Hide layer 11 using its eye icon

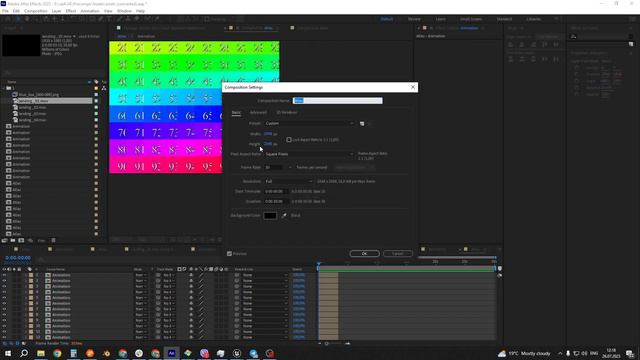(x=4, y=332)
